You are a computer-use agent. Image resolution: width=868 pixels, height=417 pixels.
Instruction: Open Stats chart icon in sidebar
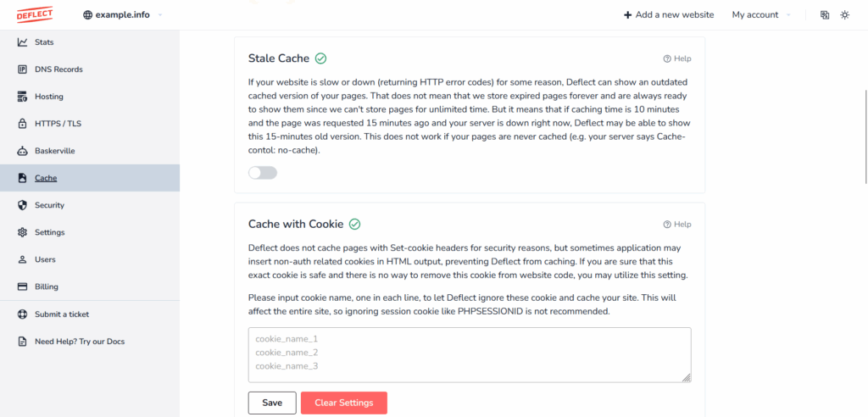[x=22, y=42]
